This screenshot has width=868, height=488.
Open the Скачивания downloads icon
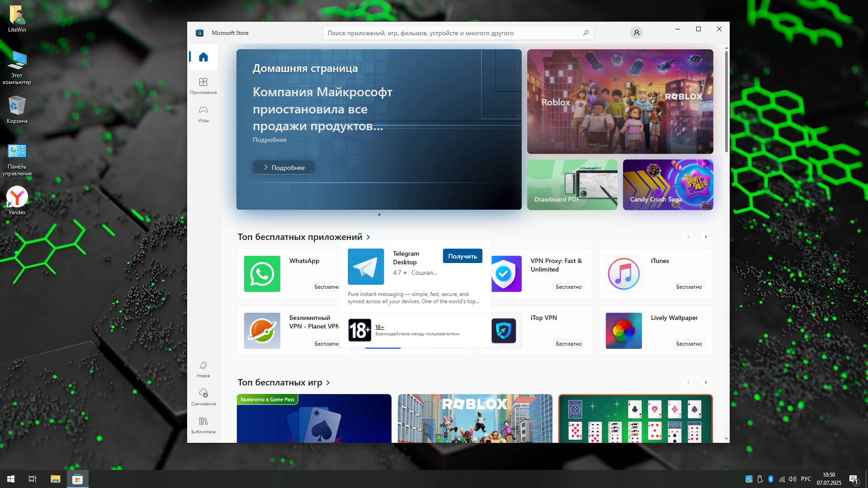click(203, 396)
